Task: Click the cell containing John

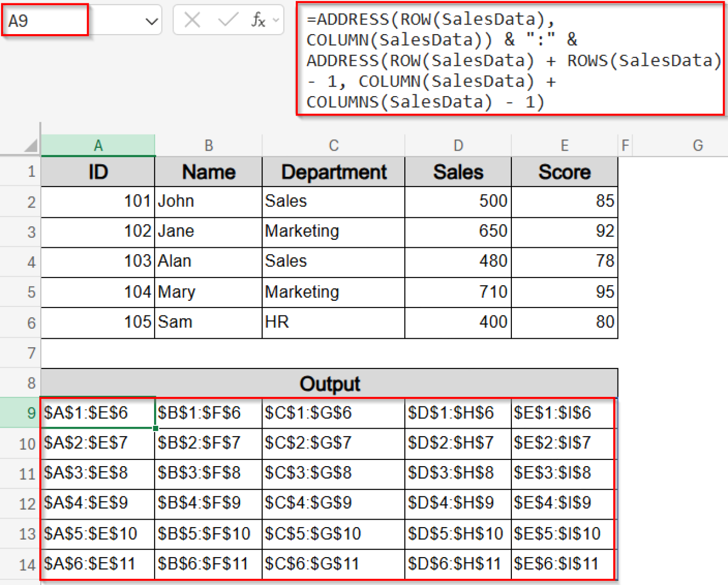Action: click(x=209, y=201)
